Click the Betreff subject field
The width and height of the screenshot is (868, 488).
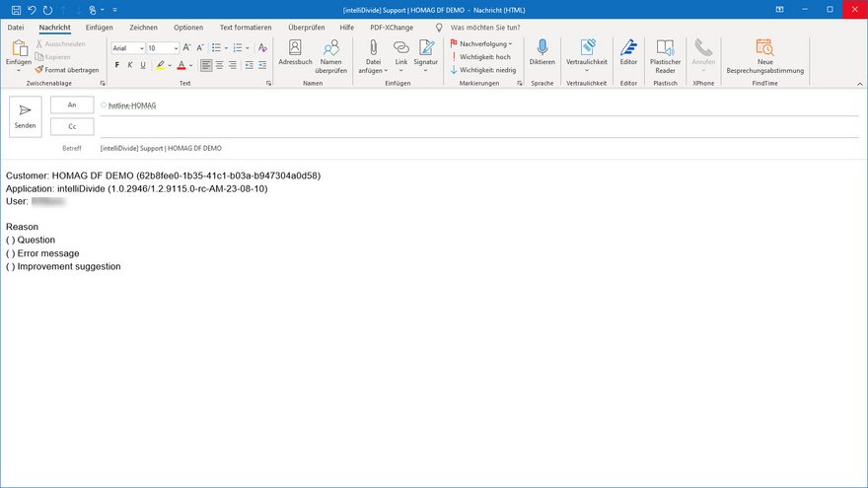[478, 148]
